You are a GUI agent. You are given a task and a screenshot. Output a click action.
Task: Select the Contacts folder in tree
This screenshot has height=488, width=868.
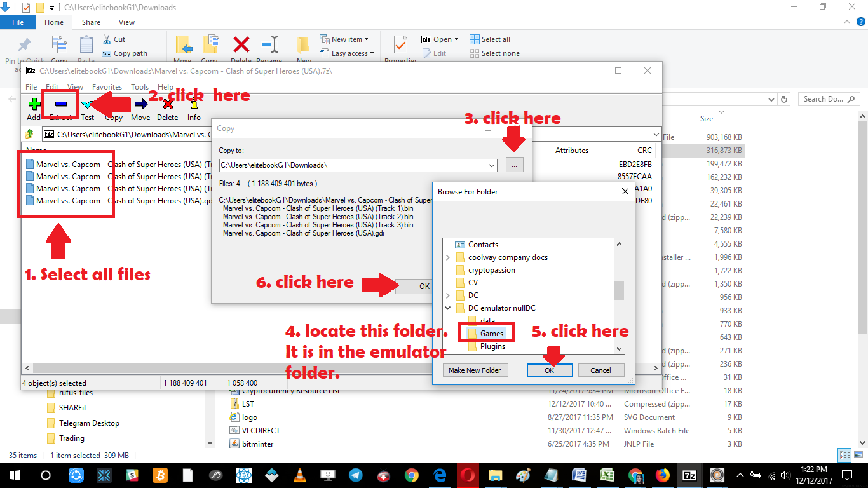(x=483, y=245)
